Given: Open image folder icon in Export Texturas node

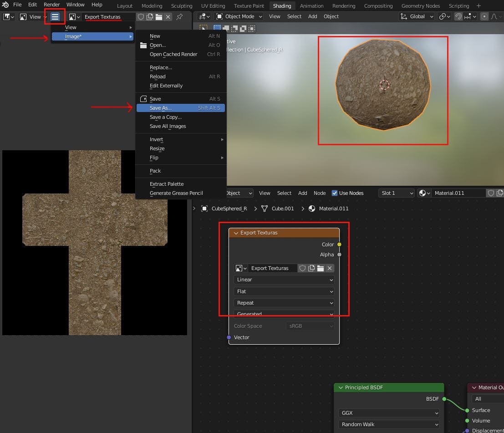Looking at the screenshot, I should [x=321, y=268].
